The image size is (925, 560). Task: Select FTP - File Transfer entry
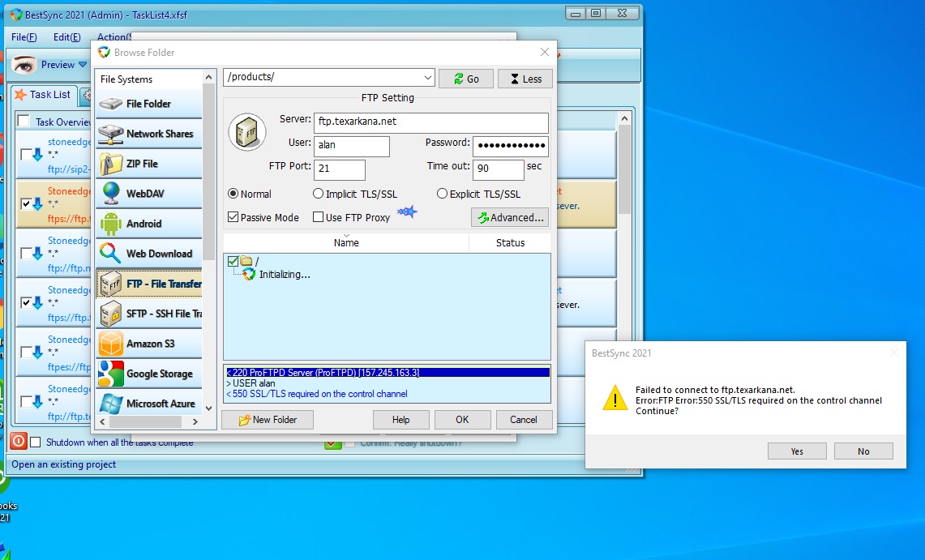(x=149, y=284)
